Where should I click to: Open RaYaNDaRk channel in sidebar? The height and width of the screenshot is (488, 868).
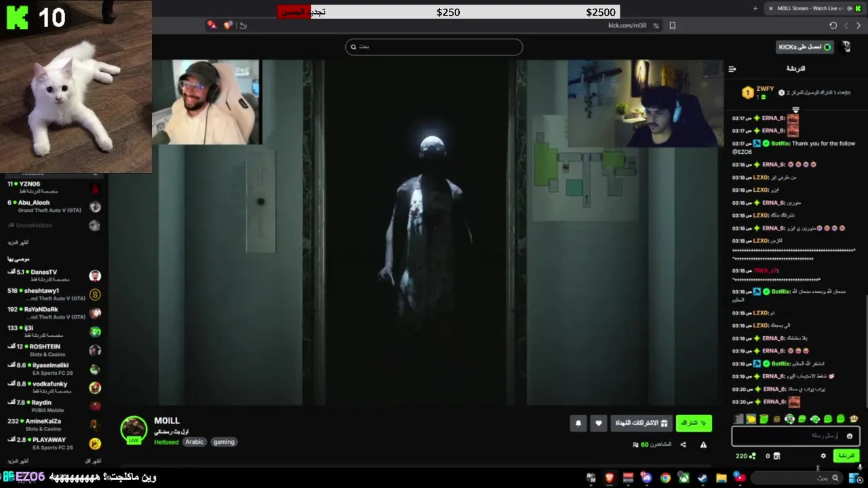point(54,312)
